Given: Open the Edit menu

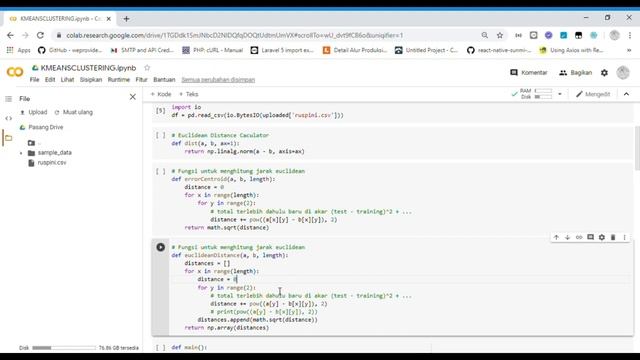Looking at the screenshot, I should coord(50,80).
